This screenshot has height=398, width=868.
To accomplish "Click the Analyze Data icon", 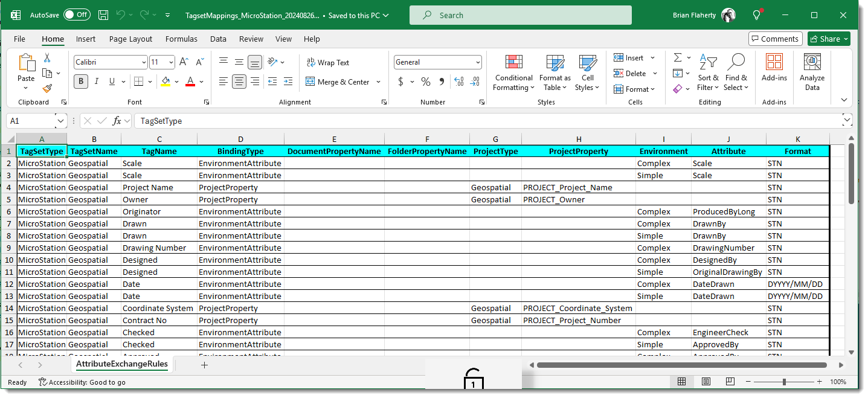I will coord(812,73).
